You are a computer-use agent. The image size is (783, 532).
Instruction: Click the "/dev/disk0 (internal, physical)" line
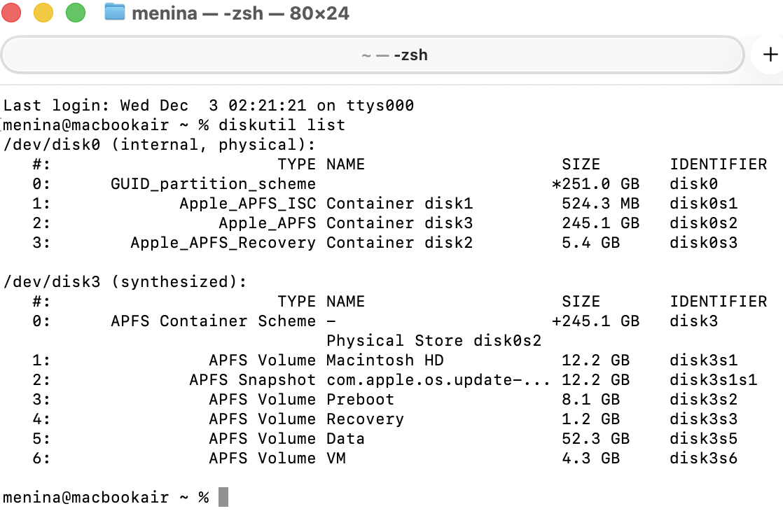[x=160, y=145]
